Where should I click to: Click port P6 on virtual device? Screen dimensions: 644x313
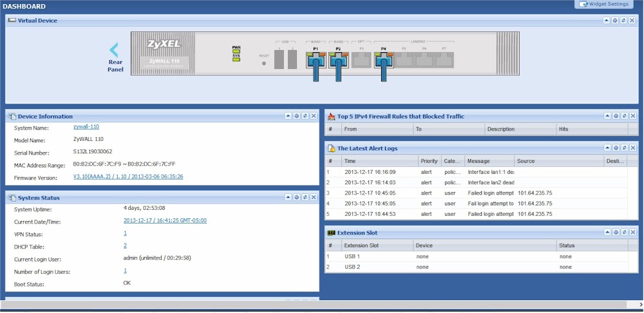tap(424, 59)
